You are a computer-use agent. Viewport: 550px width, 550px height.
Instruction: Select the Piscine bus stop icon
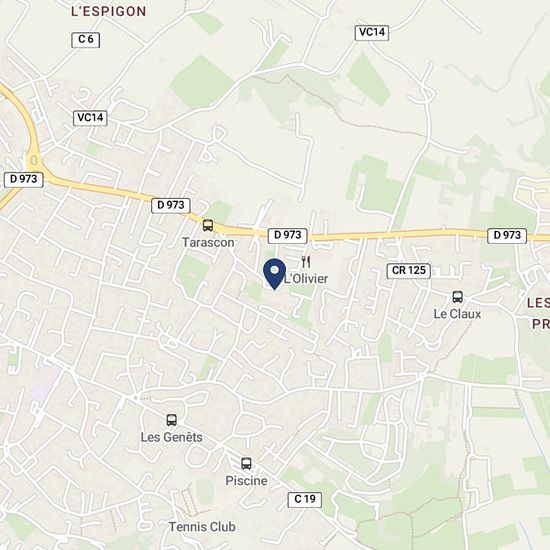click(246, 463)
